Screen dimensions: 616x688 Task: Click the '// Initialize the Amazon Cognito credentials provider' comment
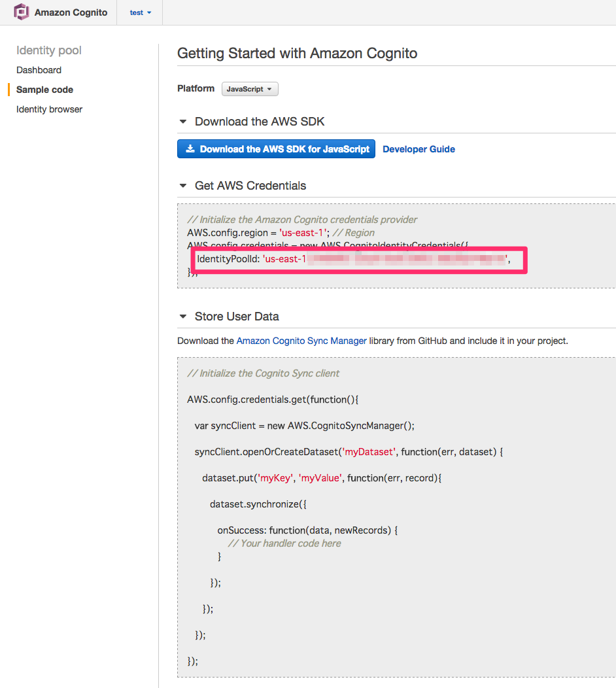[x=302, y=220]
